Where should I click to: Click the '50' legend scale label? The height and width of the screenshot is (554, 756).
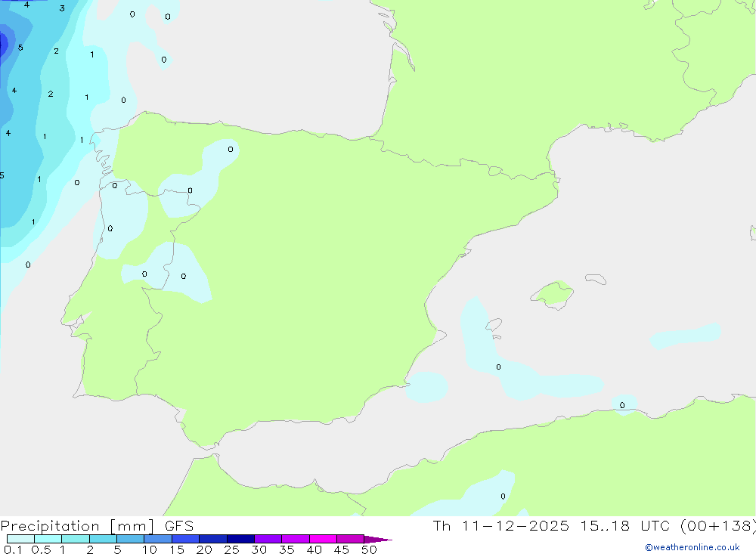369,549
